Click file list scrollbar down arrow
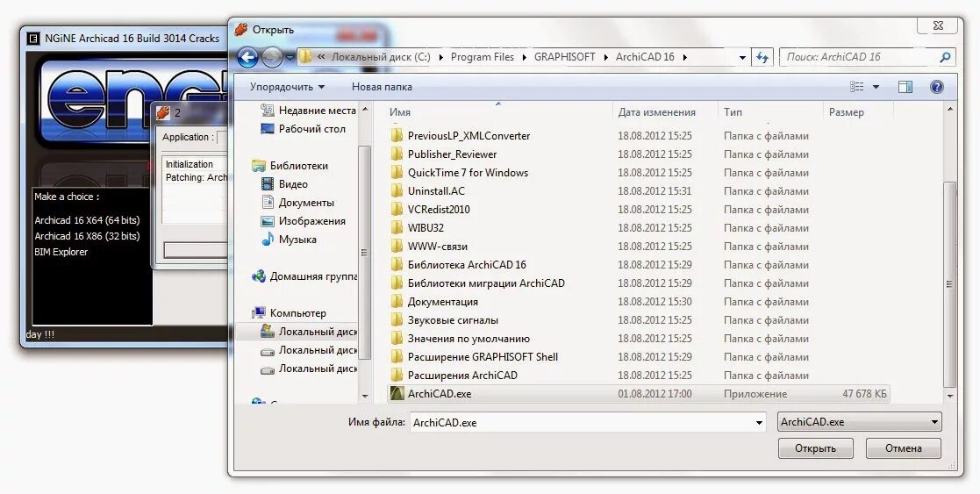 point(950,397)
